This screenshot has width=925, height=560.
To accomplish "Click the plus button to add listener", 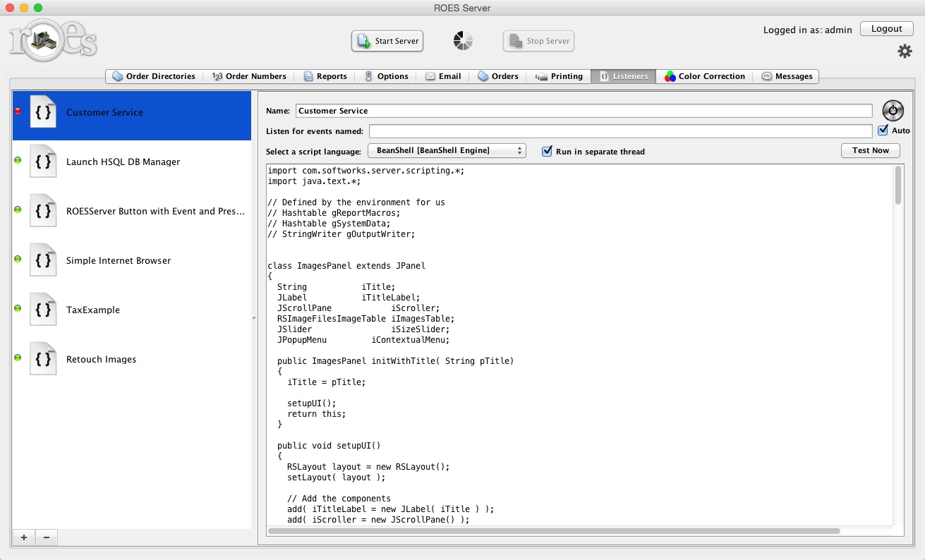I will point(24,537).
